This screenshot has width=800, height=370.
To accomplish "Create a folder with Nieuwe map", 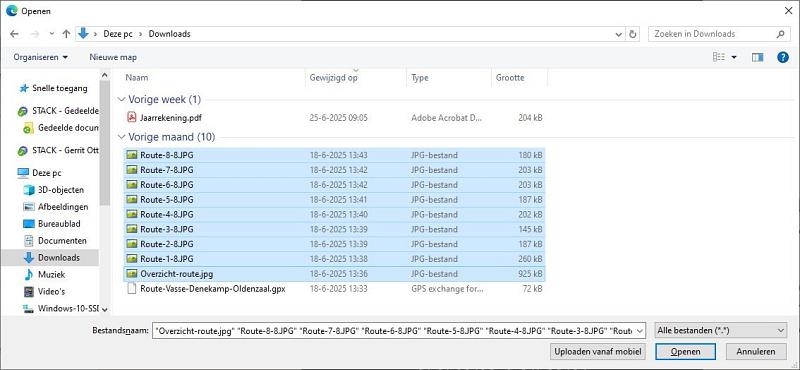I will point(113,57).
